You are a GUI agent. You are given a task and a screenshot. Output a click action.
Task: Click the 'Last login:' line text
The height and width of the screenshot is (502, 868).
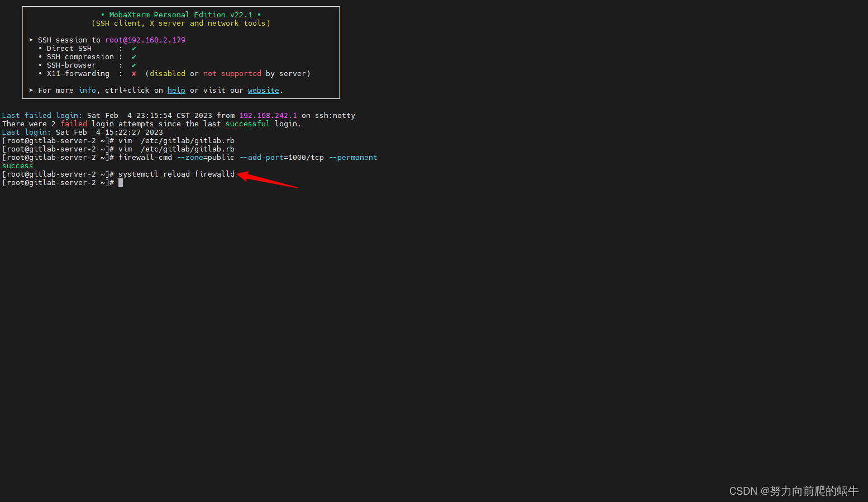(83, 132)
